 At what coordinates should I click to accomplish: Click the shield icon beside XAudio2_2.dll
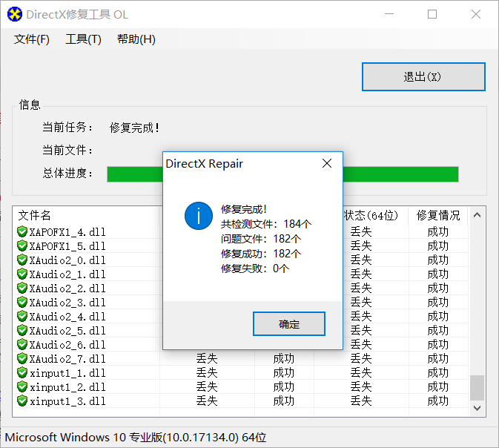pyautogui.click(x=22, y=288)
